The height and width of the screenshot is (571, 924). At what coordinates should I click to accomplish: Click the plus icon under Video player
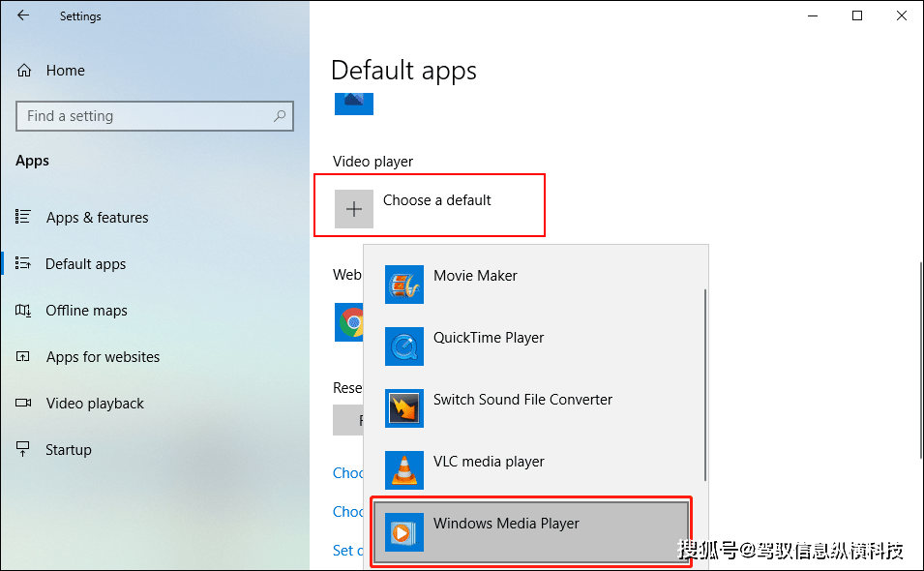click(354, 209)
